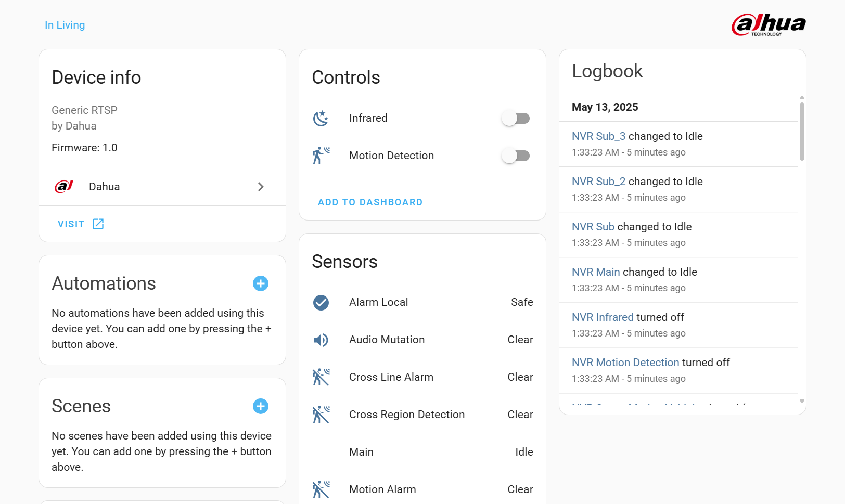Click the Audio Mutation speaker icon
The height and width of the screenshot is (504, 845).
pos(321,340)
